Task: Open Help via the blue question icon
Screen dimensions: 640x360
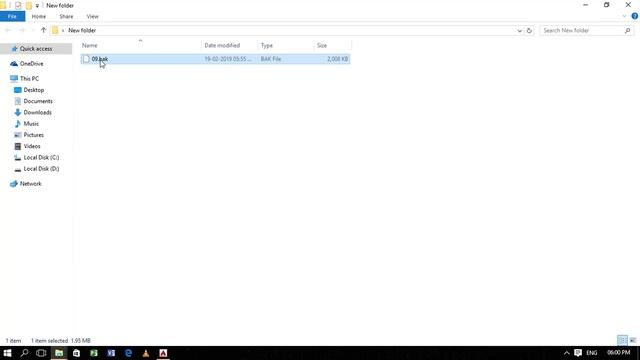Action: point(635,16)
